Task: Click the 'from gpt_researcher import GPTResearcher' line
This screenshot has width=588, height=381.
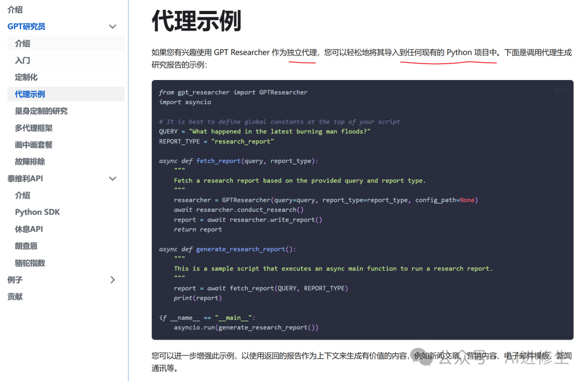Action: (x=233, y=92)
